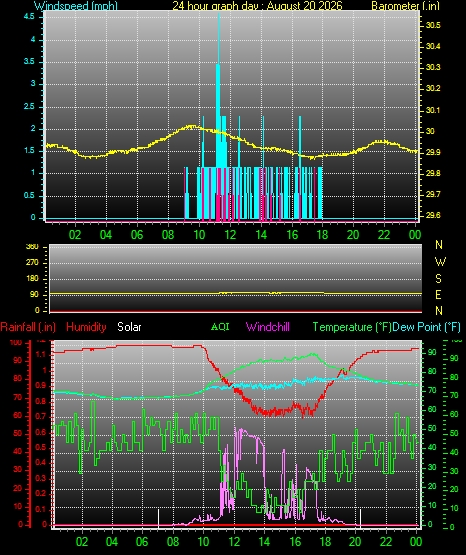Select the green 'AQI' legend label

pos(220,326)
